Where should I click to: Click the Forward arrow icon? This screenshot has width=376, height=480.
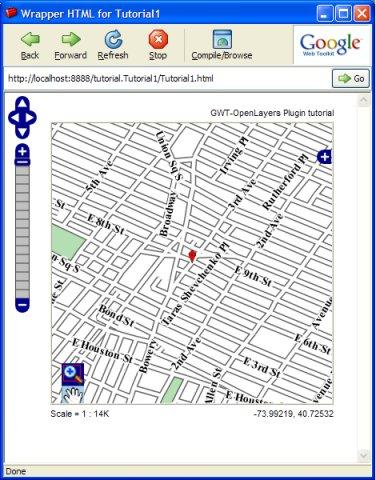pyautogui.click(x=71, y=39)
